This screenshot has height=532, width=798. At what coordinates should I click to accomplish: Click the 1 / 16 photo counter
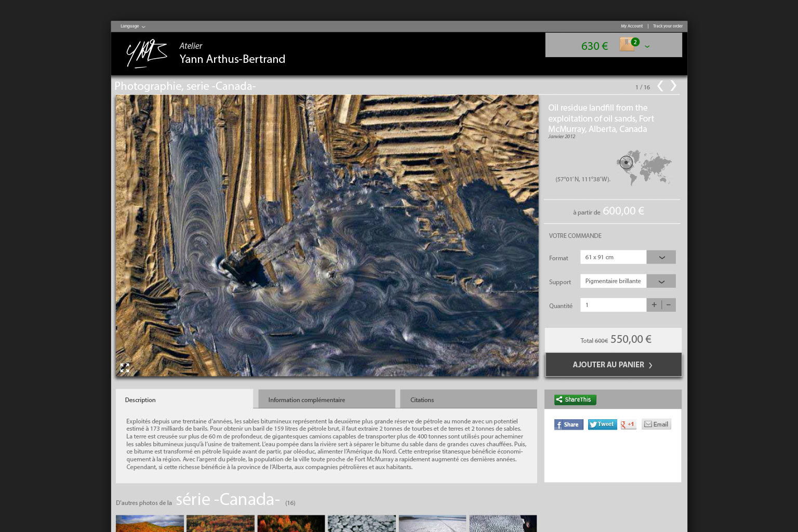(643, 87)
